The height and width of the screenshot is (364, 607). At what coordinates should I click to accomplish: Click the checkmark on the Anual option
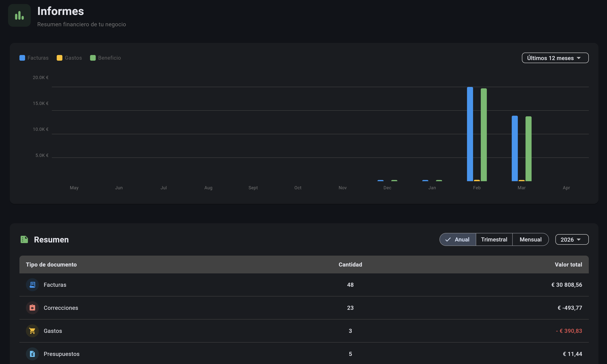448,240
